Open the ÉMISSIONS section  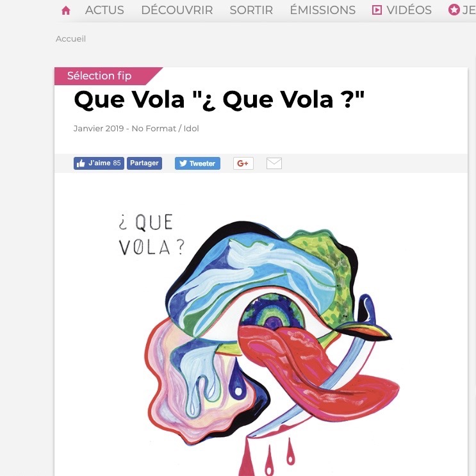click(x=323, y=10)
